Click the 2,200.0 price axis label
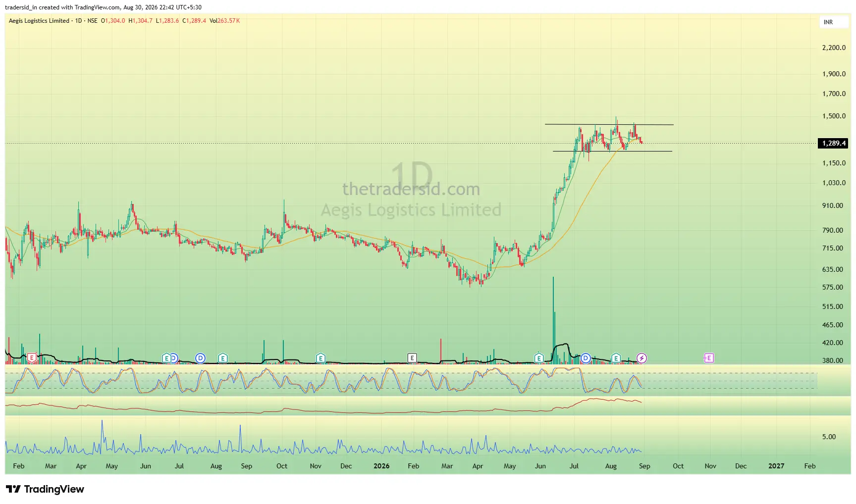The image size is (856, 504). tap(834, 48)
